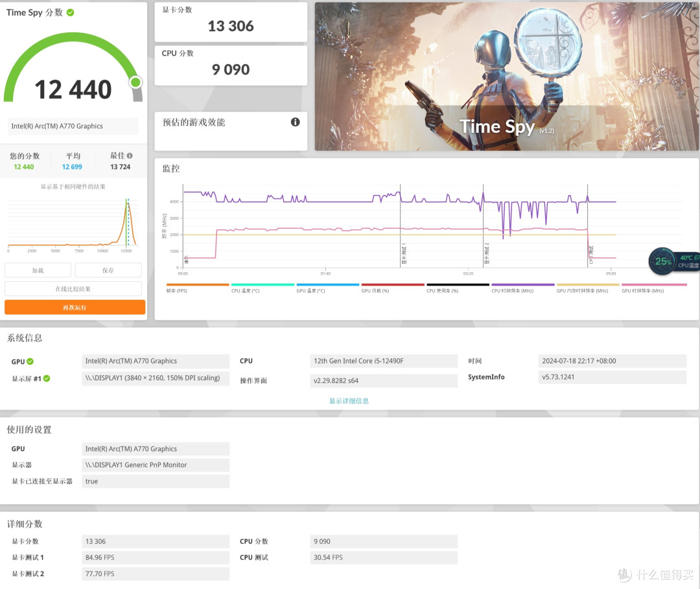Click the 平均 score 12 699
The image size is (700, 589).
72,167
